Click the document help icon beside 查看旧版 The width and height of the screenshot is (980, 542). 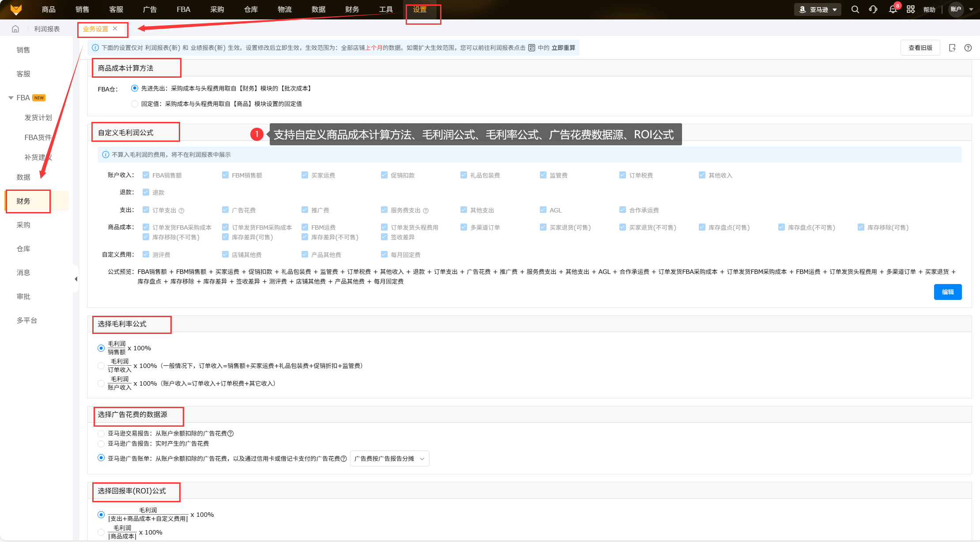[x=952, y=48]
